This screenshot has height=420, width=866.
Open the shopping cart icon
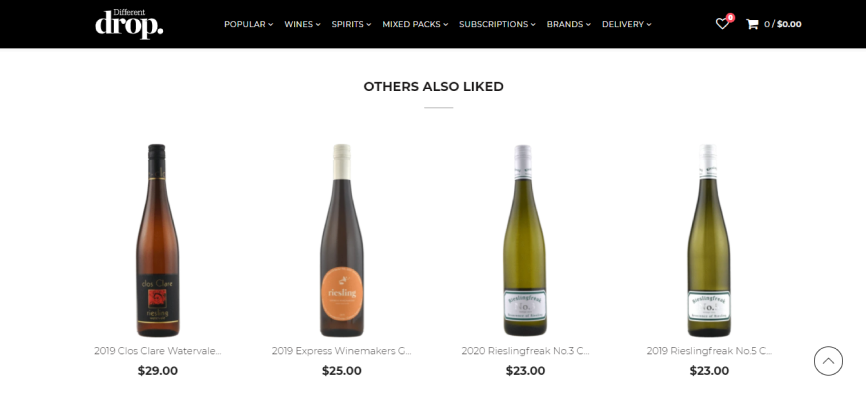(752, 24)
